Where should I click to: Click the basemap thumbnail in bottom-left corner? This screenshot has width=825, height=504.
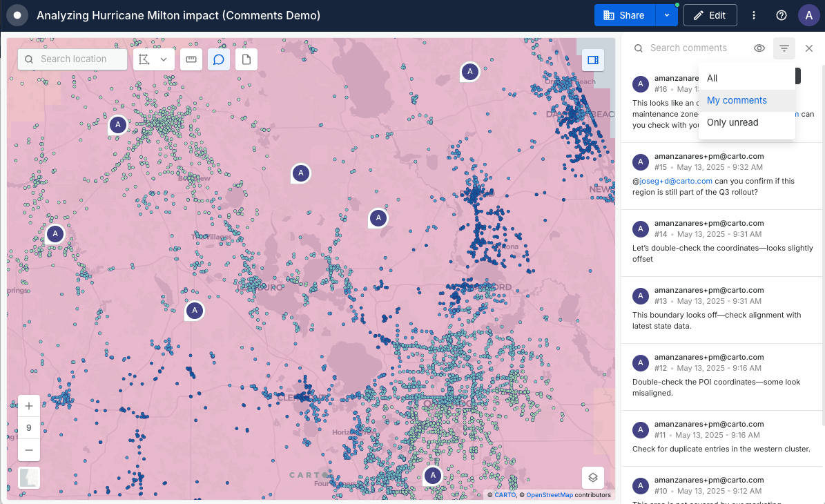(29, 478)
